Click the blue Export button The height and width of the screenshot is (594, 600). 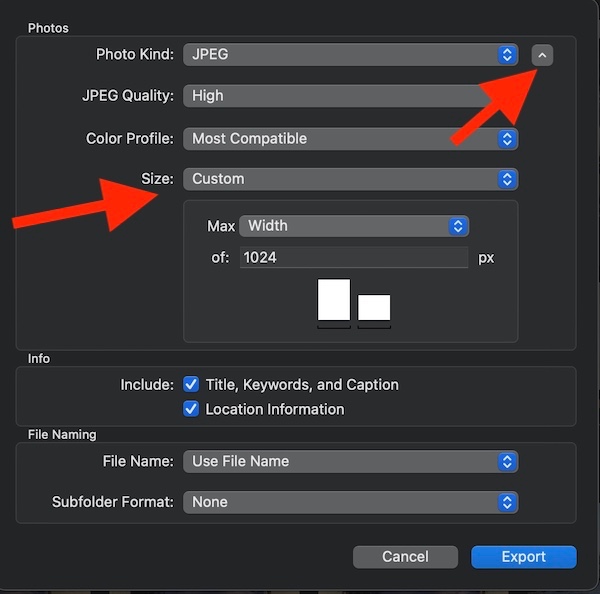click(x=524, y=557)
